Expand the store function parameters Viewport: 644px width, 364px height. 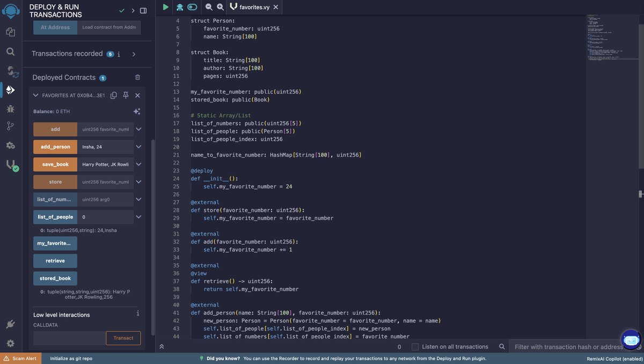coord(138,182)
